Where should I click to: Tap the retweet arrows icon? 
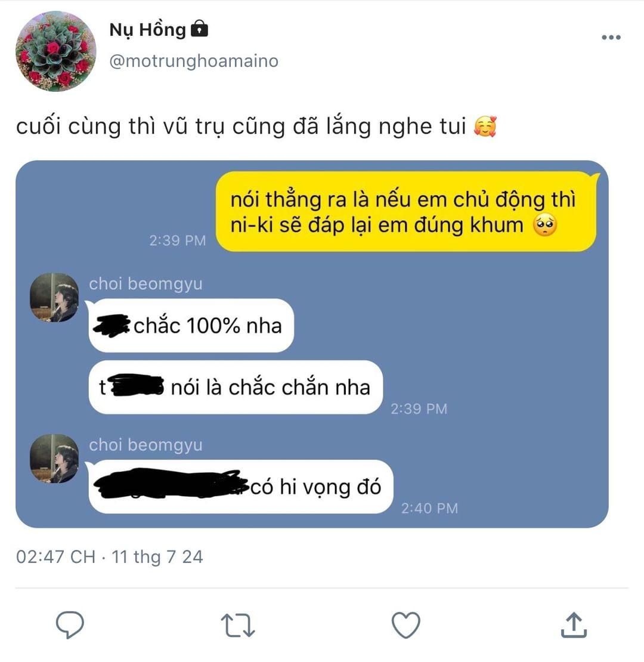[x=238, y=625]
